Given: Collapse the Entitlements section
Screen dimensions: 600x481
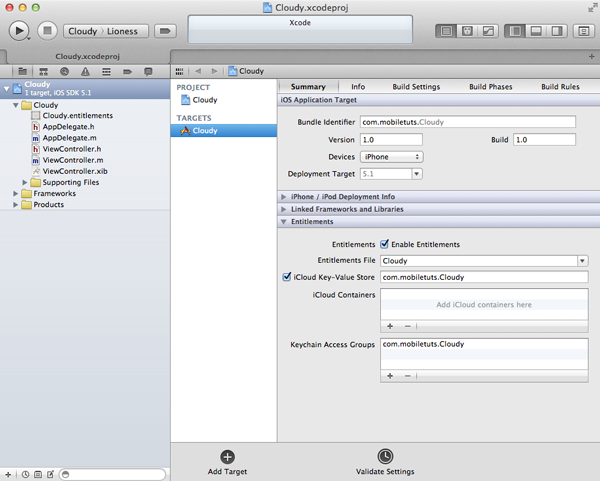Looking at the screenshot, I should 284,222.
